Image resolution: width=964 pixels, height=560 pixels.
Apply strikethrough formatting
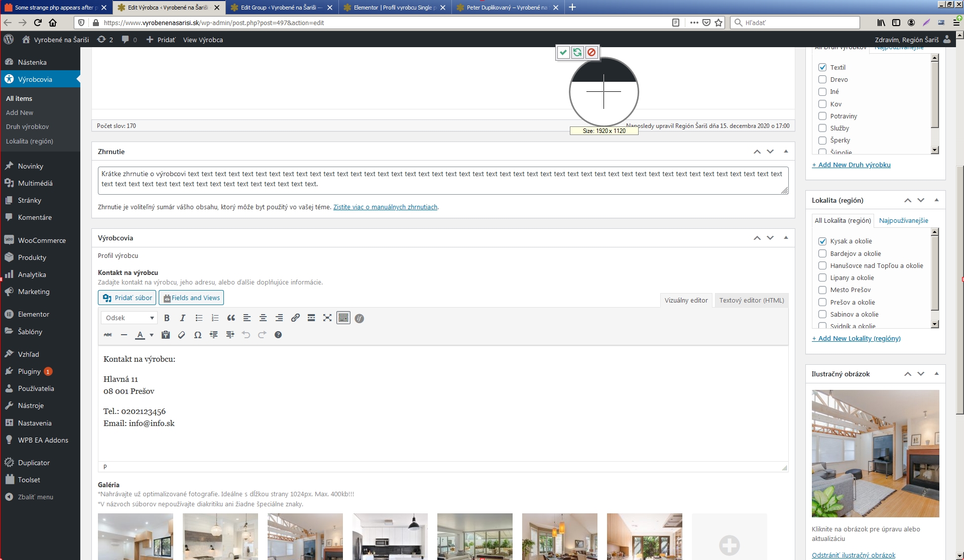point(108,335)
